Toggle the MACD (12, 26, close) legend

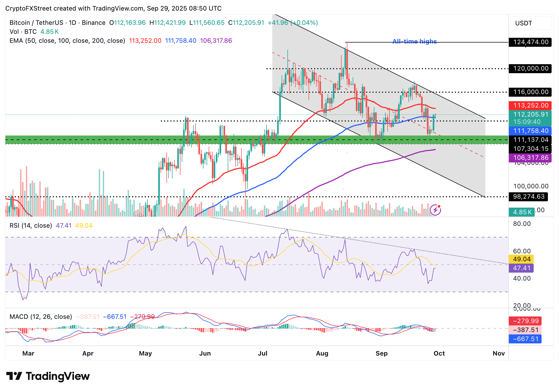tap(41, 316)
